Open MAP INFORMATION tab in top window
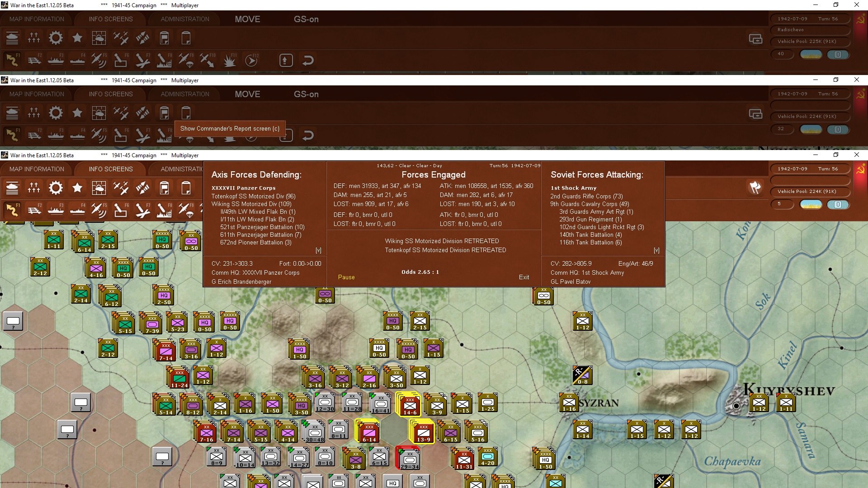Viewport: 868px width, 488px height. tap(37, 19)
